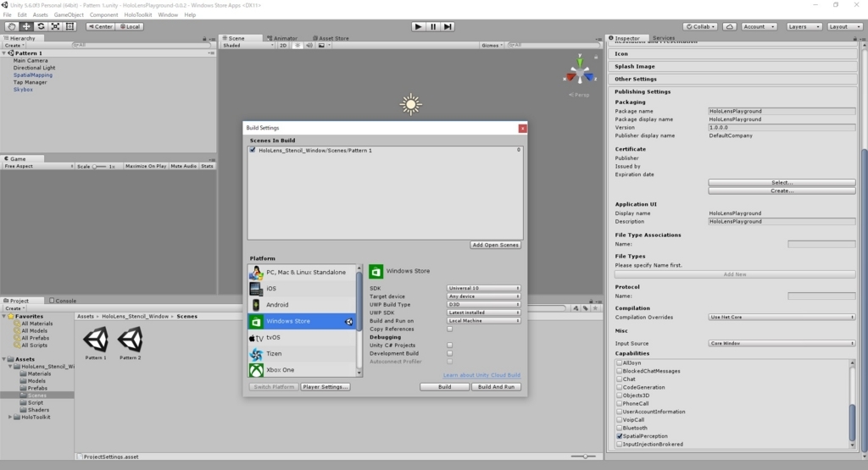868x470 pixels.
Task: Toggle 2D scene view mode
Action: pos(283,46)
